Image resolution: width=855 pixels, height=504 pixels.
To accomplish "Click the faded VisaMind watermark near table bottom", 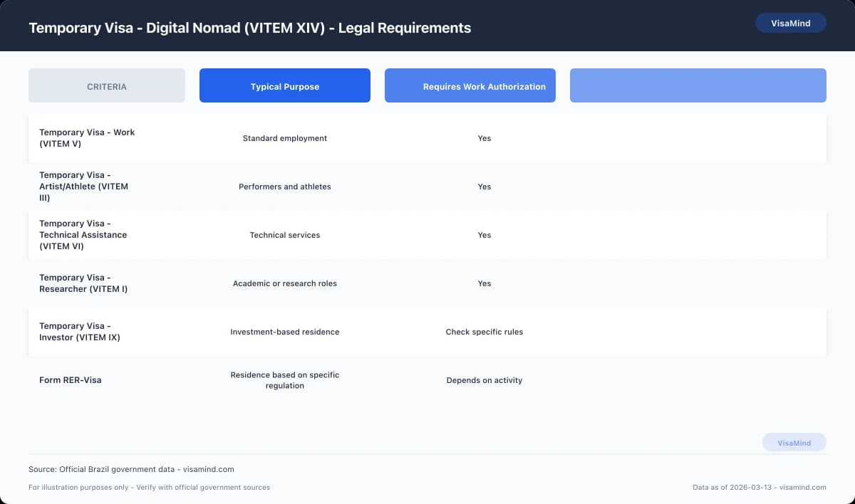I will (x=794, y=442).
